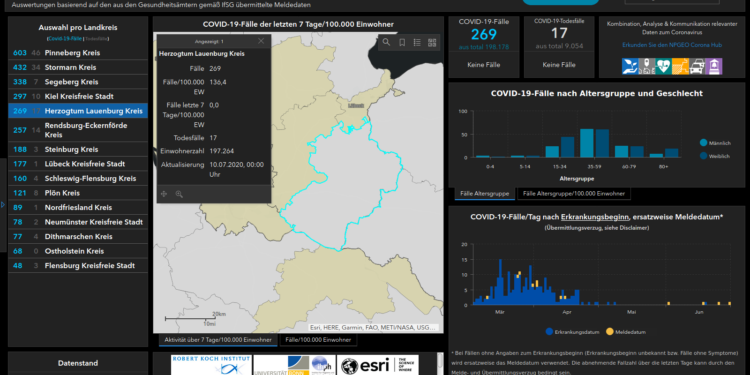Screen dimensions: 750x375
Task: Select Neumünster Kreisfreie Stadt row
Action: 78,222
